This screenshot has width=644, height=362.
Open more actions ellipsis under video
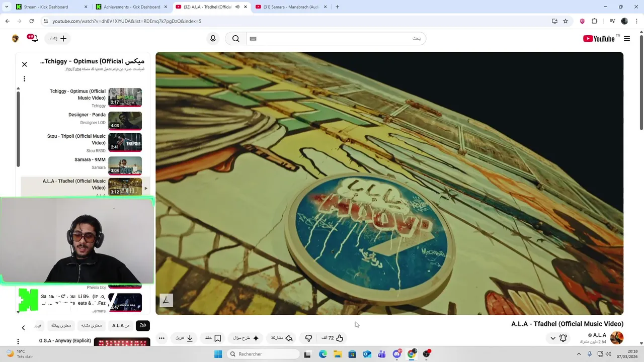pos(162,338)
